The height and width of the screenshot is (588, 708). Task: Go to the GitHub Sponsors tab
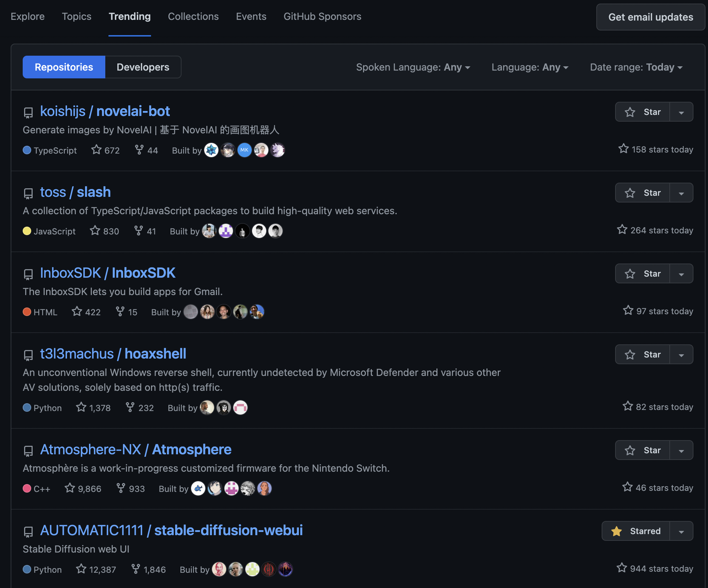coord(322,16)
